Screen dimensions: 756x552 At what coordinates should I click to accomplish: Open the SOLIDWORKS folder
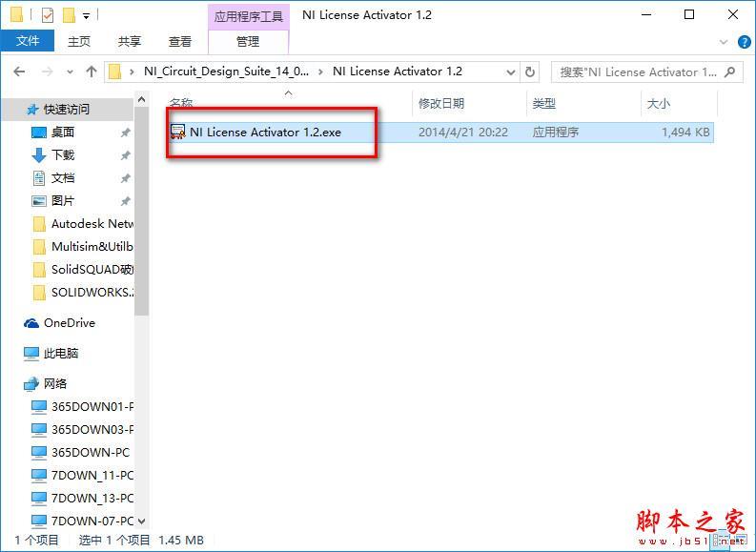coord(83,292)
